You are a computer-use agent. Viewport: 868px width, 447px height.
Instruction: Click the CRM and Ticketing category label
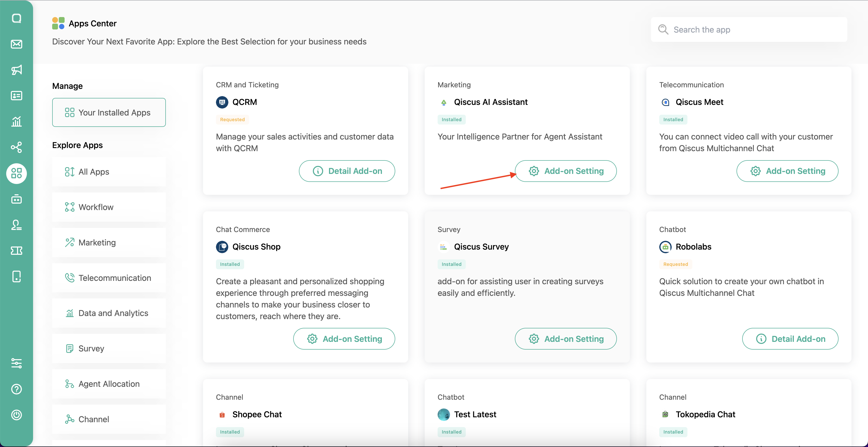(x=247, y=85)
